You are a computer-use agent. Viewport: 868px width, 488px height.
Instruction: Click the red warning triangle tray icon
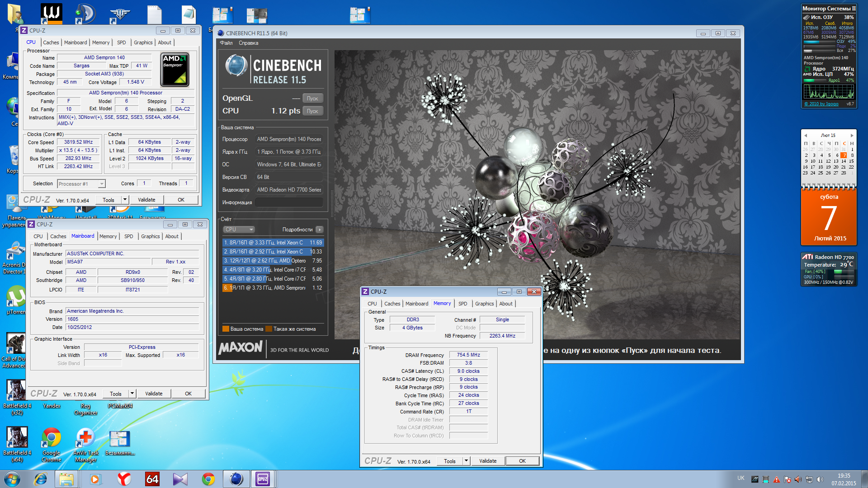[x=777, y=479]
